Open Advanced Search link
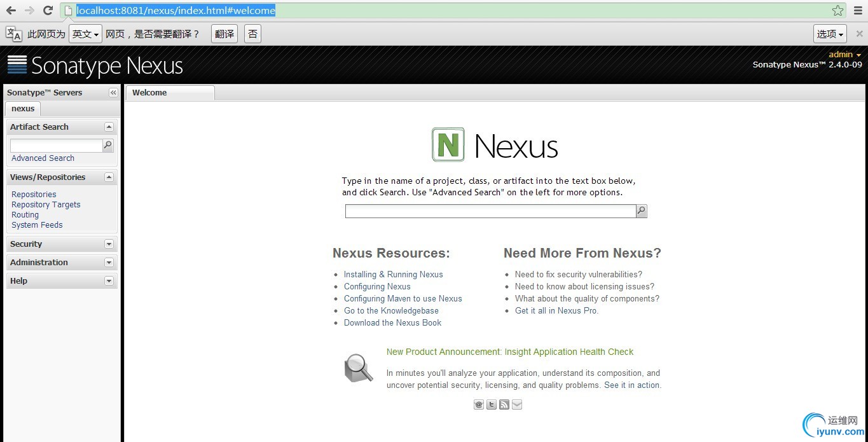The height and width of the screenshot is (442, 868). (x=43, y=158)
